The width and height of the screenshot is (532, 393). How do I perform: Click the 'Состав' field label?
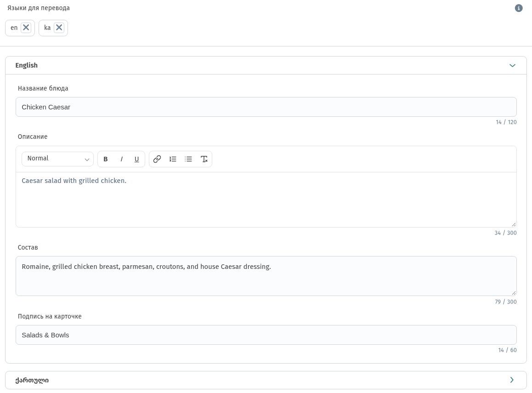28,247
